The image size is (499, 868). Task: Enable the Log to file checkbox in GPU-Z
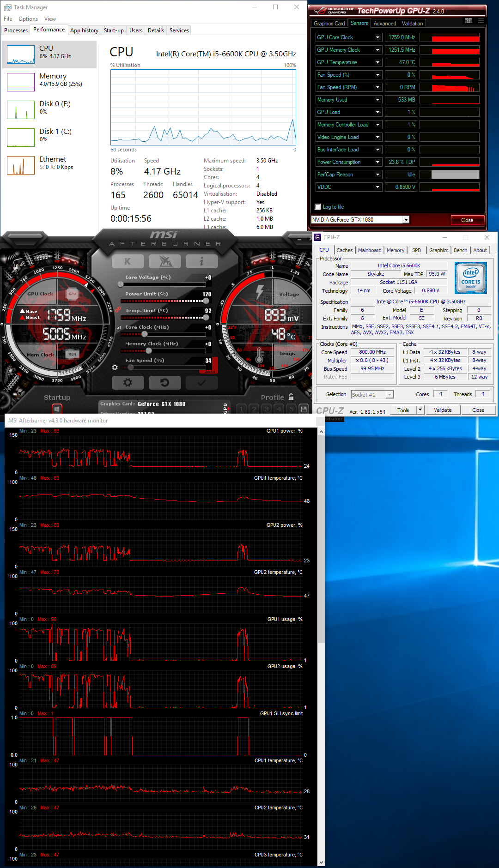click(318, 207)
